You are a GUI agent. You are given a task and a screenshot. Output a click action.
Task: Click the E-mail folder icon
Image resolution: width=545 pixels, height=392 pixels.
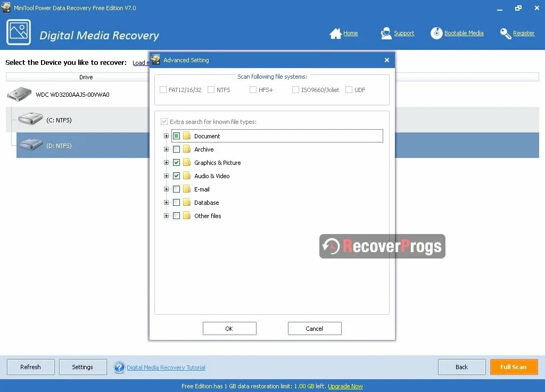[x=187, y=189]
